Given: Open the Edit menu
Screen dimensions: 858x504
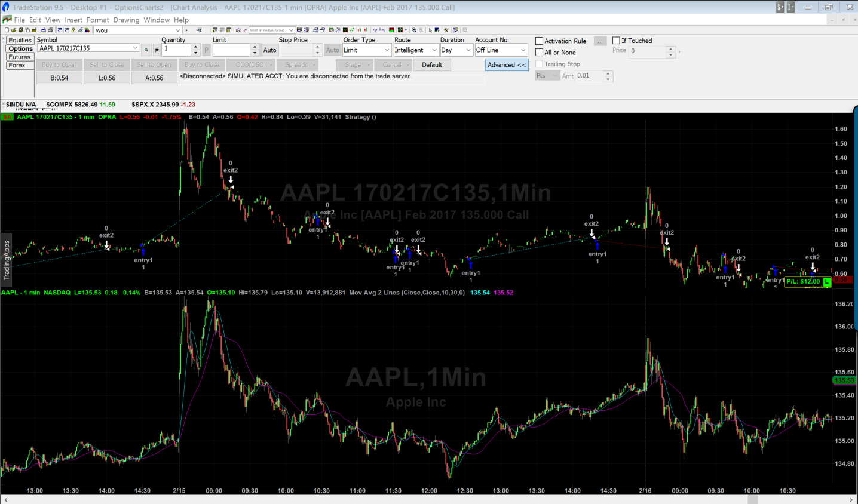Looking at the screenshot, I should pyautogui.click(x=35, y=20).
